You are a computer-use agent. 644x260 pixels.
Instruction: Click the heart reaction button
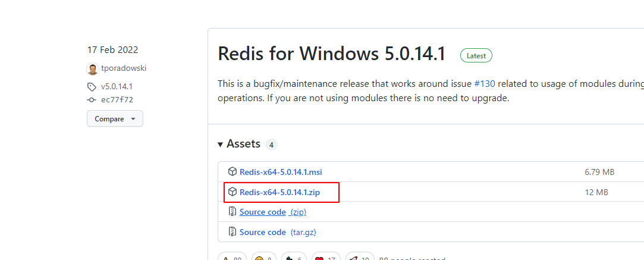click(x=325, y=257)
